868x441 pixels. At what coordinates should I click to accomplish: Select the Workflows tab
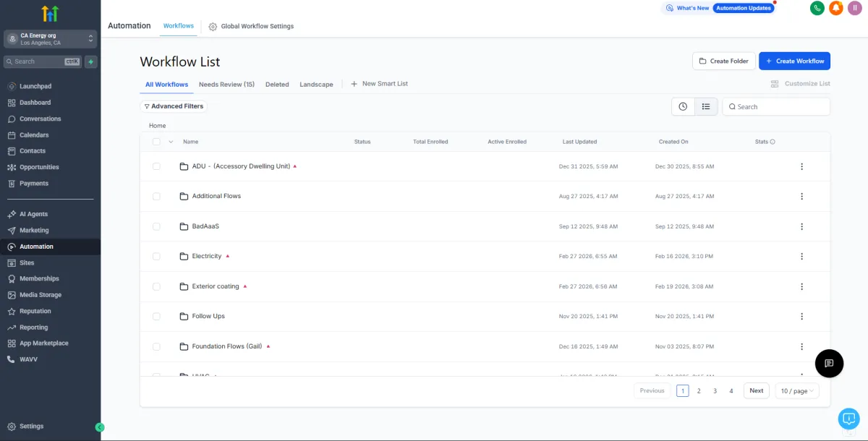click(x=179, y=26)
